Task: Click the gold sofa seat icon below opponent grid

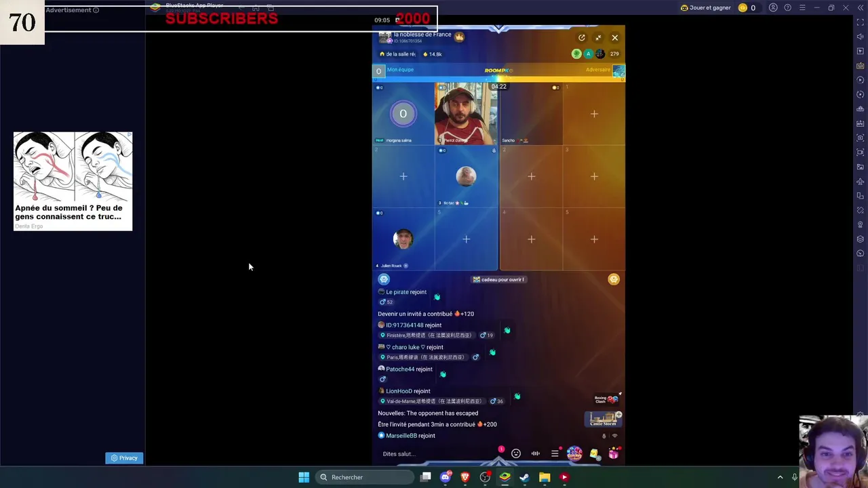Action: pos(614,279)
